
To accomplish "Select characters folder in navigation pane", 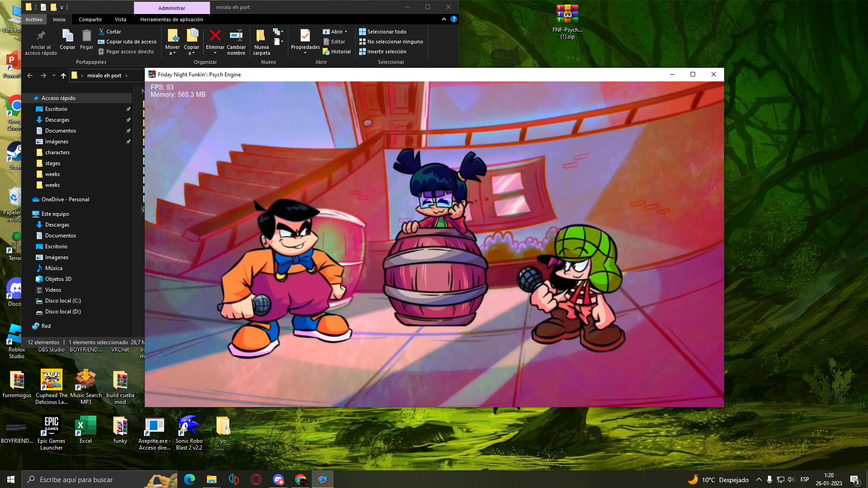I will 57,152.
